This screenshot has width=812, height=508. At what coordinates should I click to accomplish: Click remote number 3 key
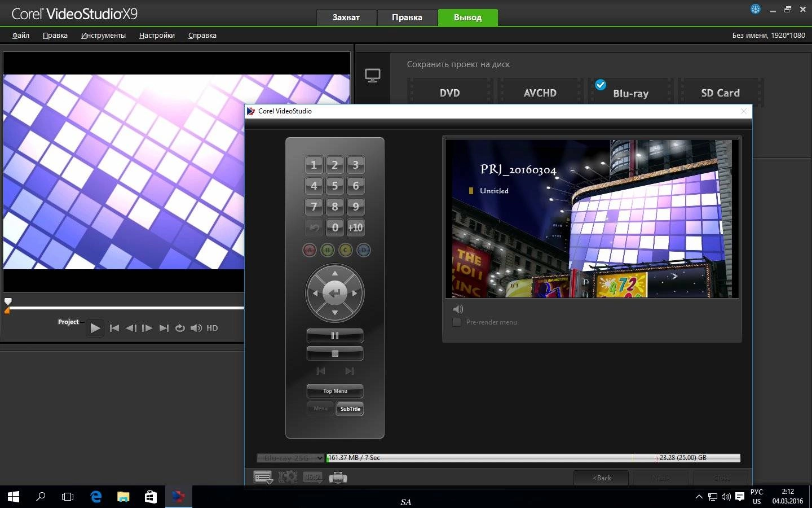(x=356, y=165)
